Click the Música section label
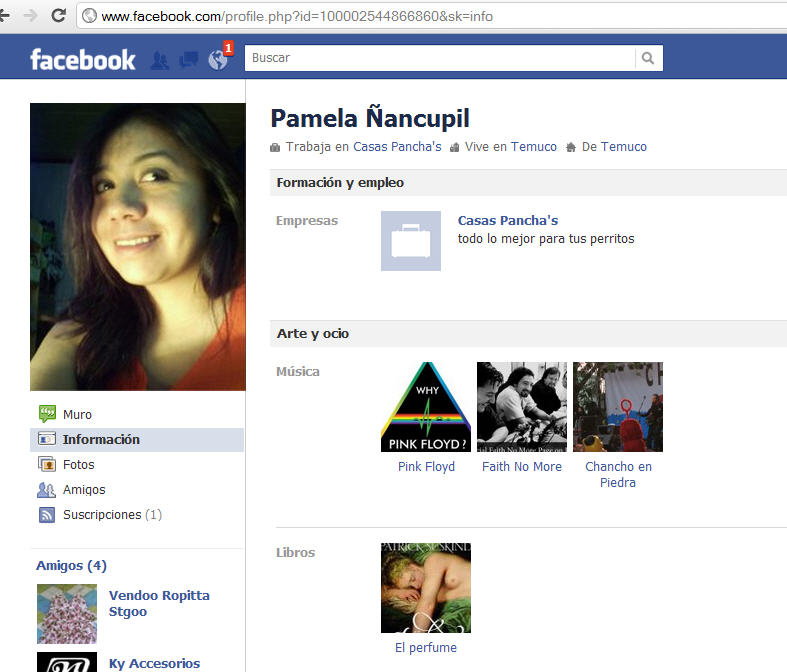Image resolution: width=787 pixels, height=672 pixels. 298,371
